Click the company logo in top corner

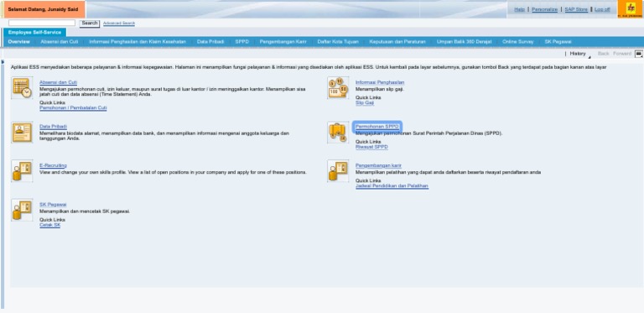tap(631, 9)
